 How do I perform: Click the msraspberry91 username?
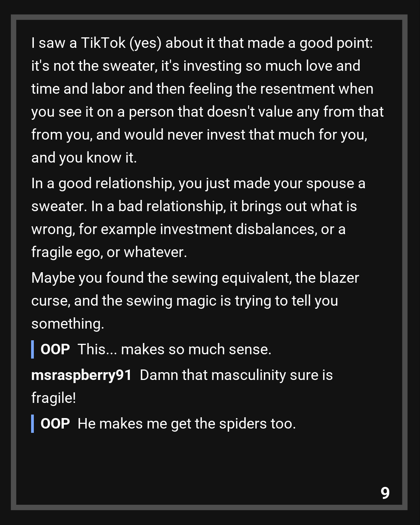(x=81, y=375)
